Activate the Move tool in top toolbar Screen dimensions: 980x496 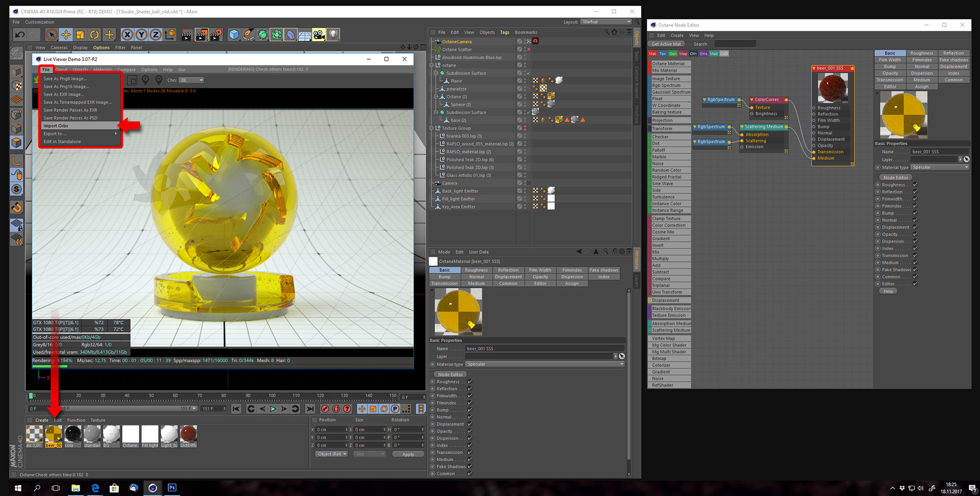click(66, 35)
